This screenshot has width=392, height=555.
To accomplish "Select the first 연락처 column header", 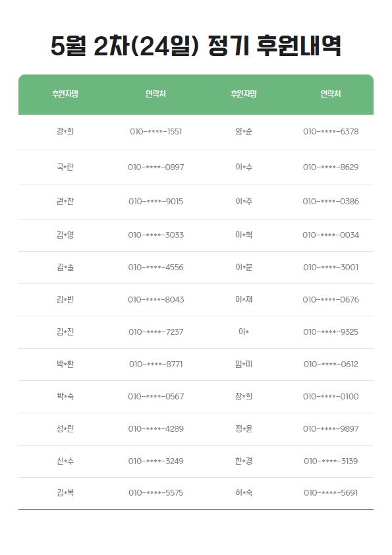I will point(155,94).
